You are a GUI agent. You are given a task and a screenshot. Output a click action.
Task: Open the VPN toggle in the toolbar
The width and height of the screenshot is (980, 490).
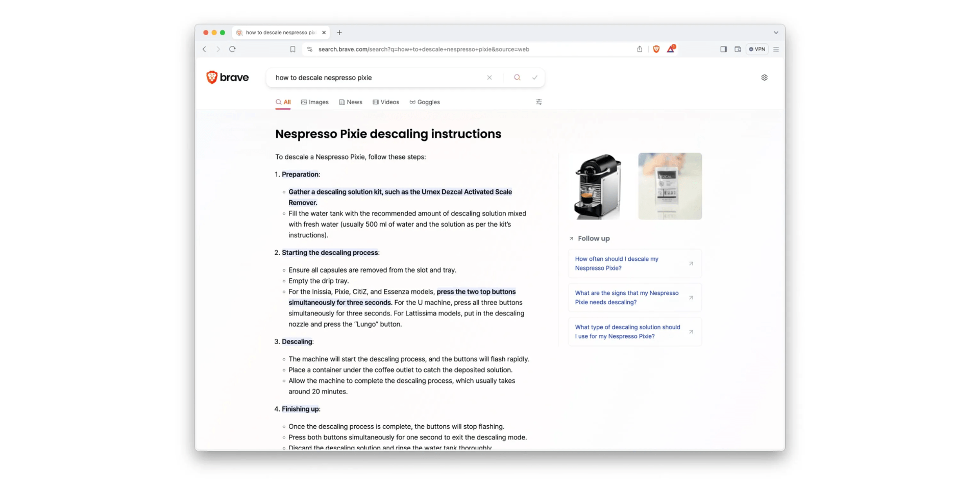(757, 49)
